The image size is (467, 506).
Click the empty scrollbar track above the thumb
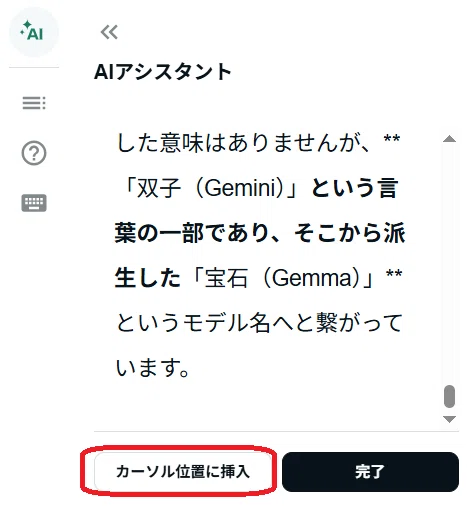(449, 263)
